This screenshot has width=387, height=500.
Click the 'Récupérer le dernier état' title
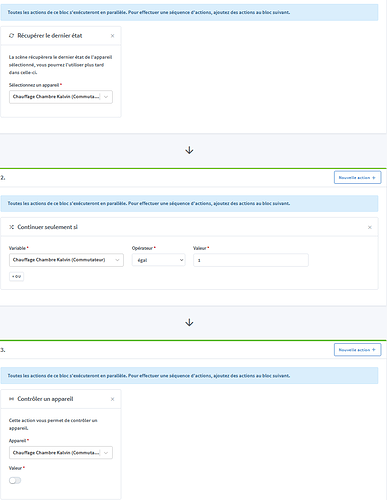coord(50,36)
